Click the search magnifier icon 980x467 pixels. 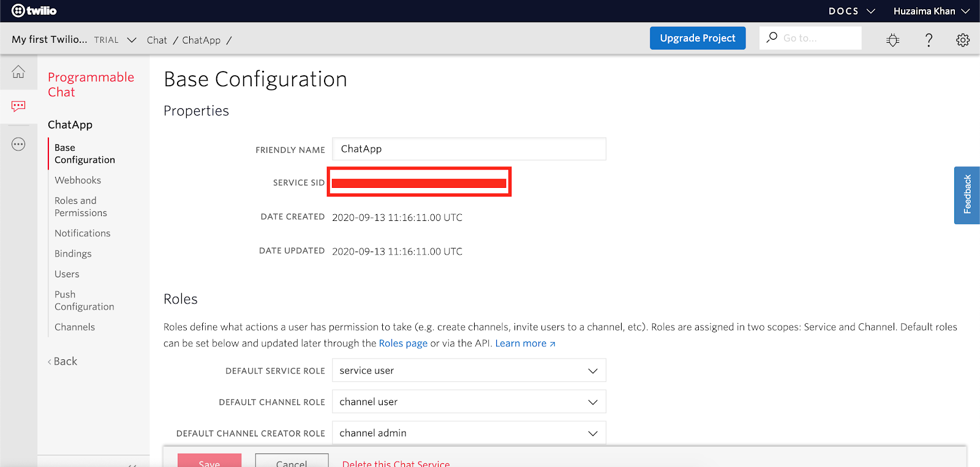coord(772,37)
